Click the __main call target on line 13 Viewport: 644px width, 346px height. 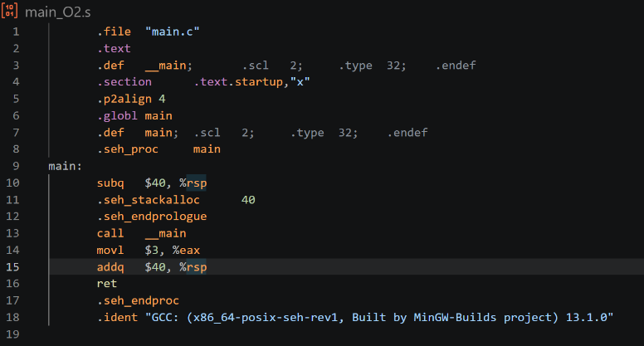coord(165,233)
